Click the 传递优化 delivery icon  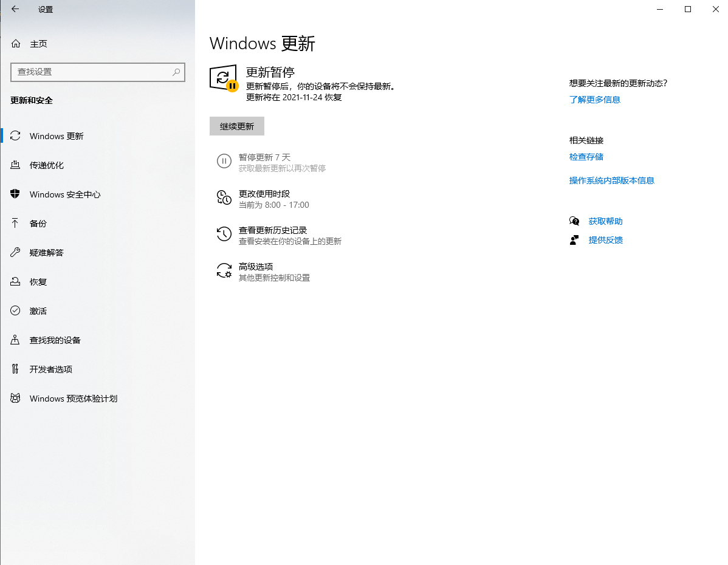[15, 165]
